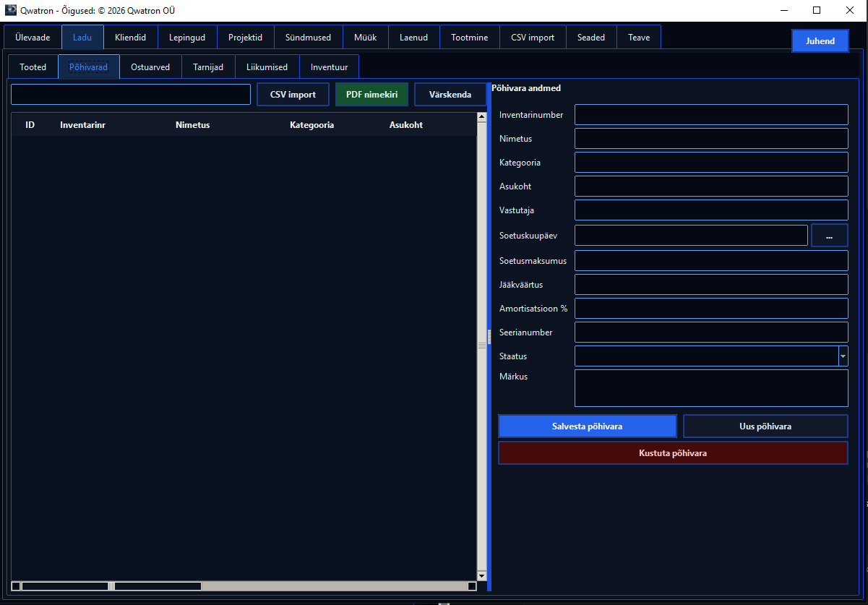Screen dimensions: 868x605
Task: Click the Qwatron app icon in title bar
Action: (x=11, y=10)
